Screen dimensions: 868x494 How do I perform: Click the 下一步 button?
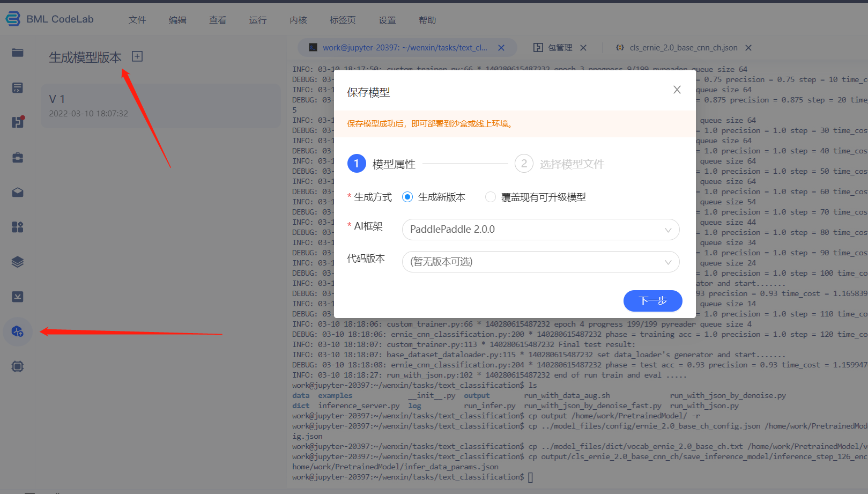pos(652,300)
